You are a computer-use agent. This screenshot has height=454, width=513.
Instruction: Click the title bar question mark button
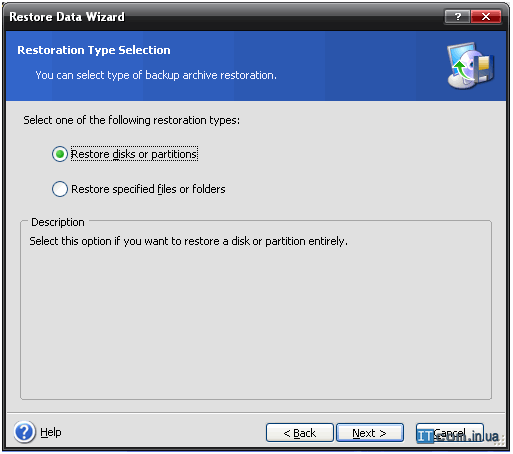coord(457,16)
